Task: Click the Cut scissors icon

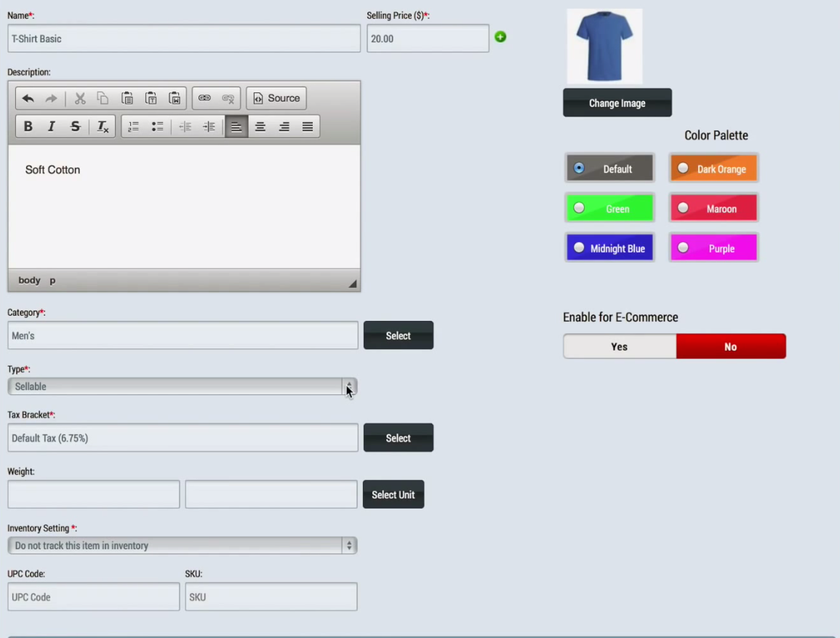Action: pyautogui.click(x=80, y=99)
